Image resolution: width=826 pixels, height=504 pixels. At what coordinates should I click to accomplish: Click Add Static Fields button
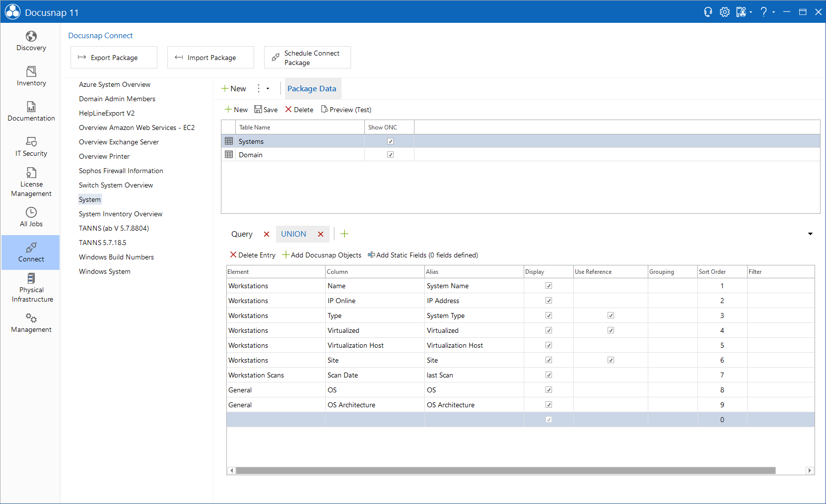pos(423,255)
